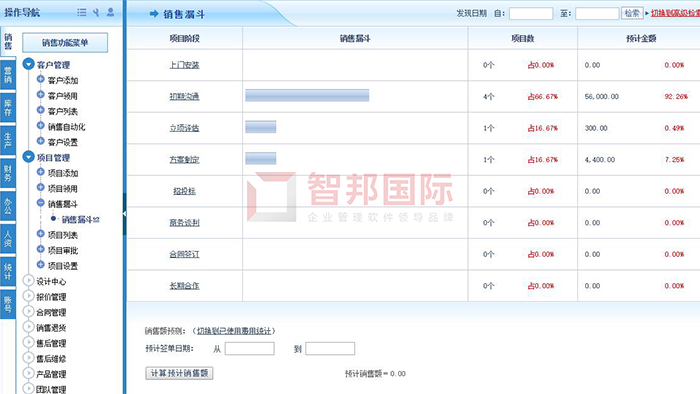Click the 销售功能菜单 button
Screen dimensions: 700x394
point(65,43)
